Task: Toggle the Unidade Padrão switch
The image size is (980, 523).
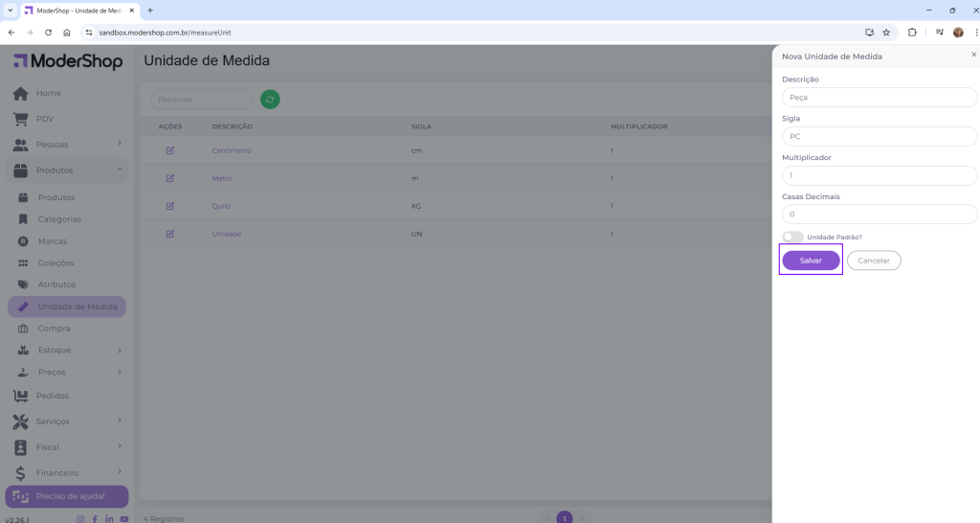Action: click(792, 237)
